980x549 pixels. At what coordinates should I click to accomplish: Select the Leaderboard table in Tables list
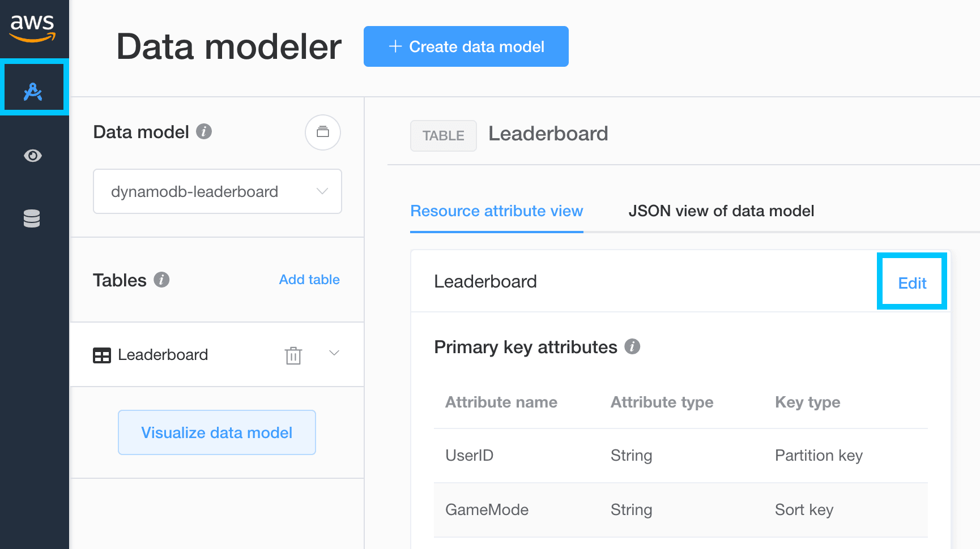click(x=163, y=355)
